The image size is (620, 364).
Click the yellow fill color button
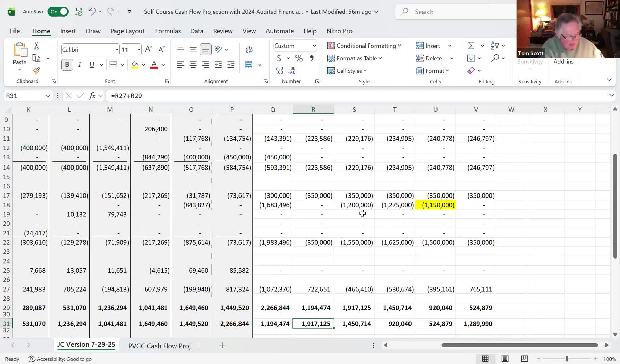[x=135, y=65]
